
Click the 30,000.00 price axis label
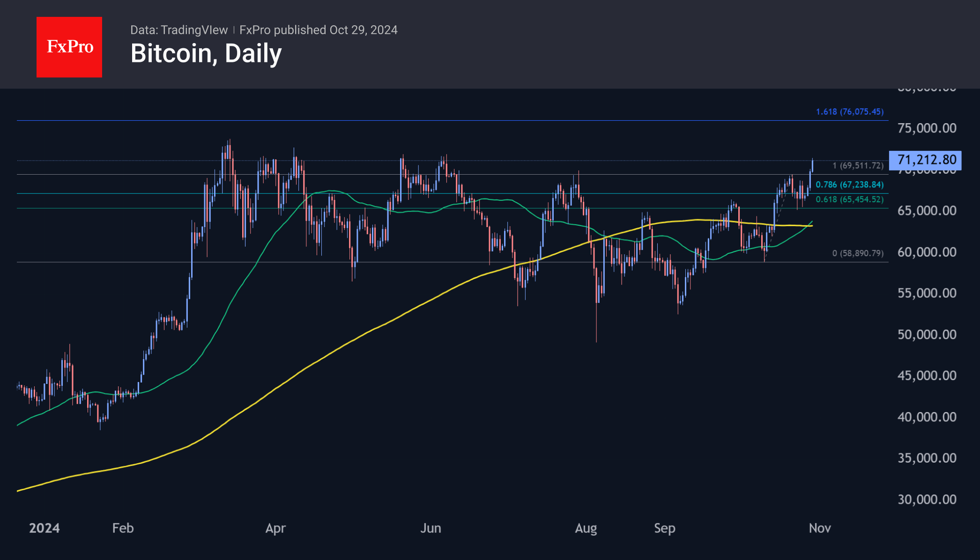[x=927, y=499]
